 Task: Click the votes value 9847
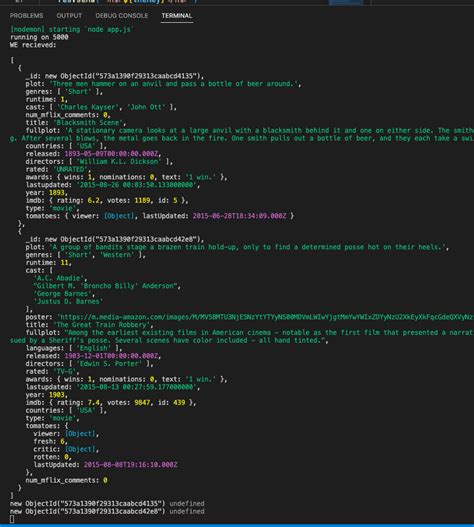pos(142,403)
